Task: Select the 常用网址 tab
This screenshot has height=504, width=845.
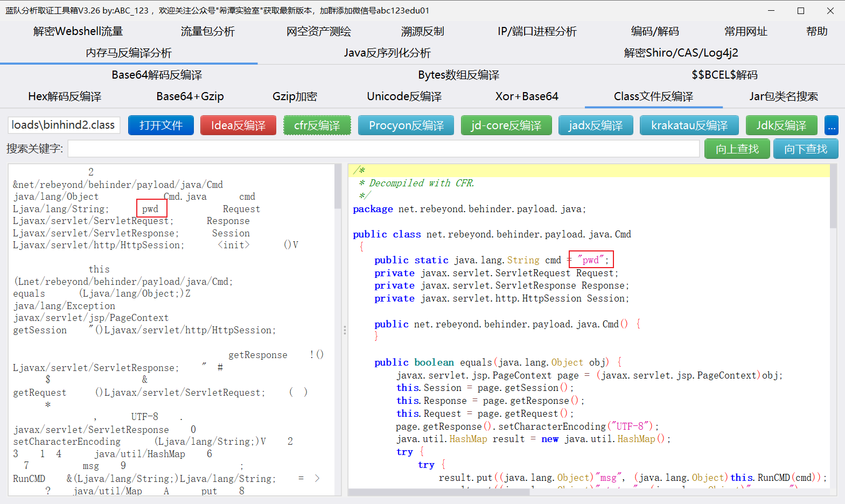Action: (745, 31)
